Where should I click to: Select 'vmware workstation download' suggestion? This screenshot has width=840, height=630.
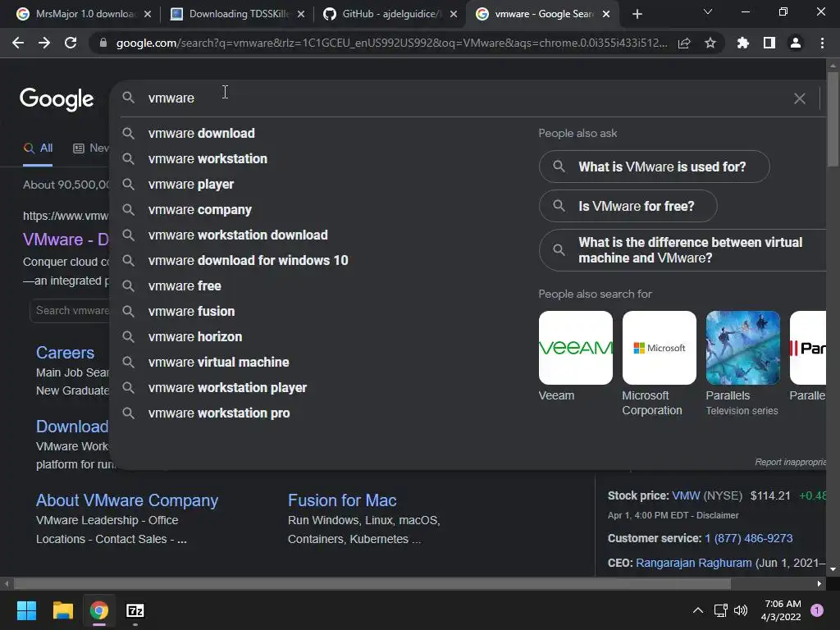click(238, 235)
